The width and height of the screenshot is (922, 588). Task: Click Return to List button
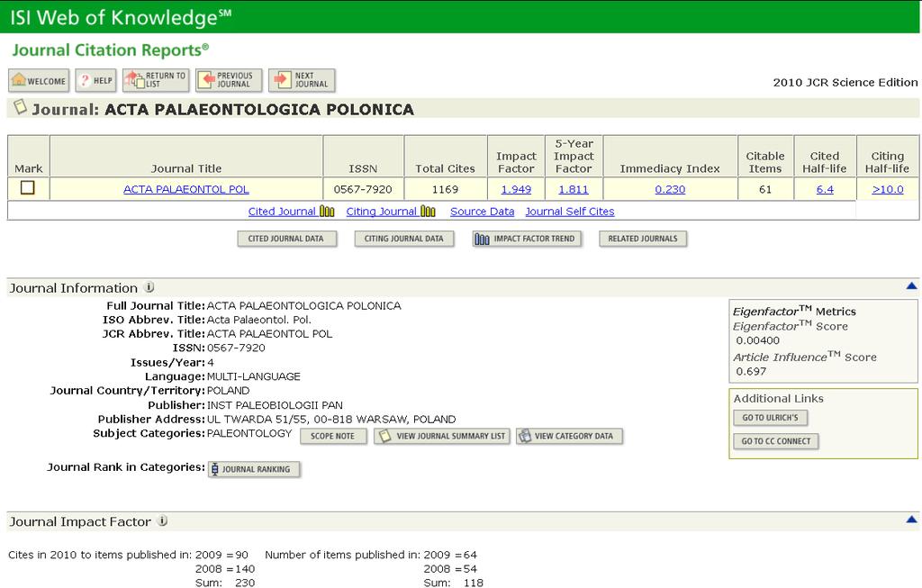coord(156,80)
